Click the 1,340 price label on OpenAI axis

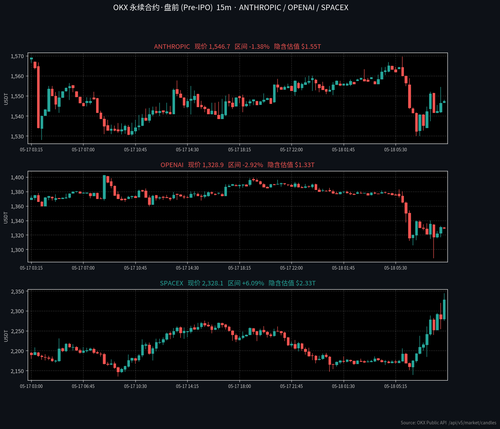click(17, 221)
